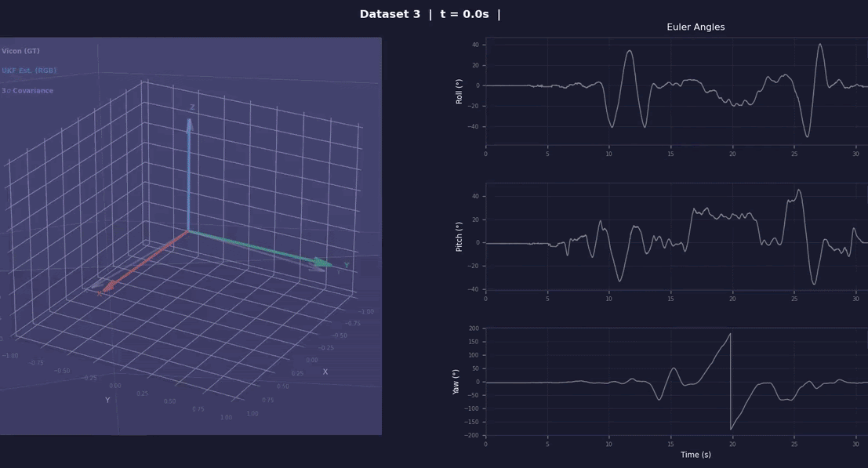Viewport: 868px width, 468px height.
Task: Click the Time (s) axis label
Action: pyautogui.click(x=695, y=455)
